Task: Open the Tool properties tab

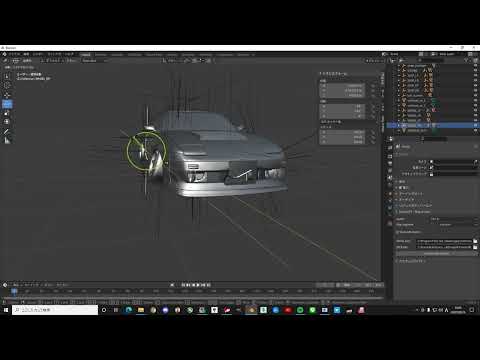Action: (390, 139)
